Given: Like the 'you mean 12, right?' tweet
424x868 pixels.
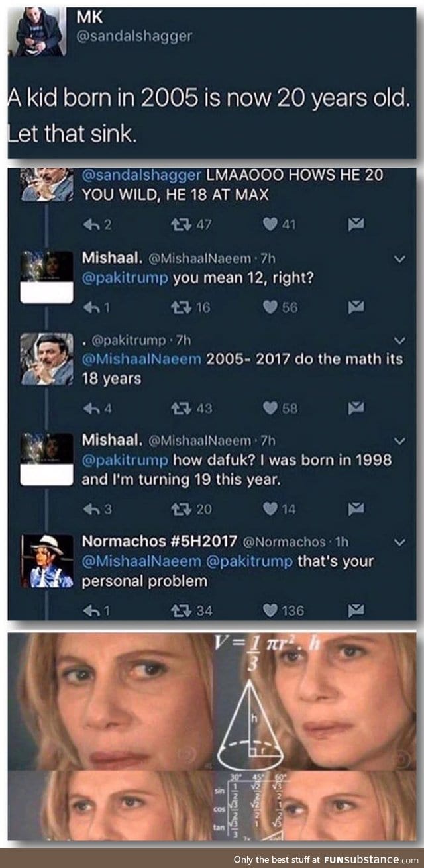Looking at the screenshot, I should point(270,307).
